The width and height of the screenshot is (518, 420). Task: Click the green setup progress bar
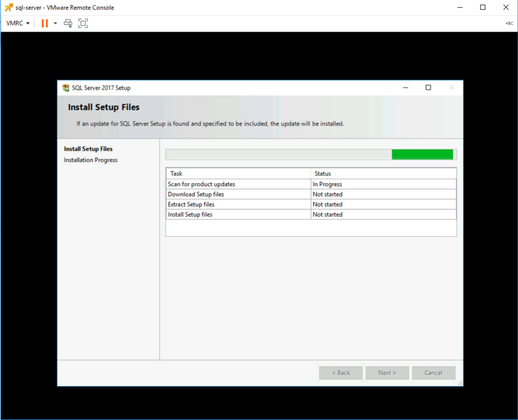pyautogui.click(x=422, y=154)
